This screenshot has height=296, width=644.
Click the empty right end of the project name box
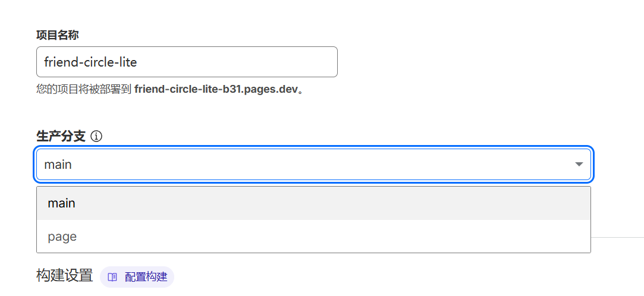pos(309,62)
